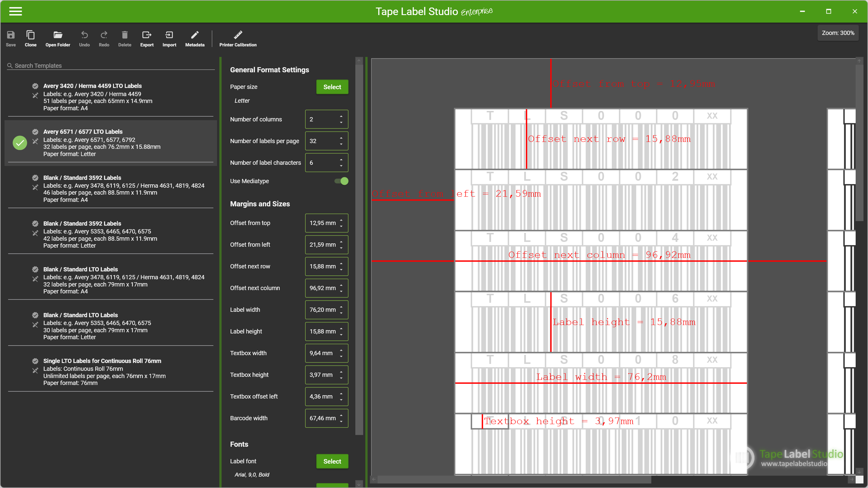Screen dimensions: 868x488
Task: Open Folder from the toolbar
Action: (x=58, y=39)
